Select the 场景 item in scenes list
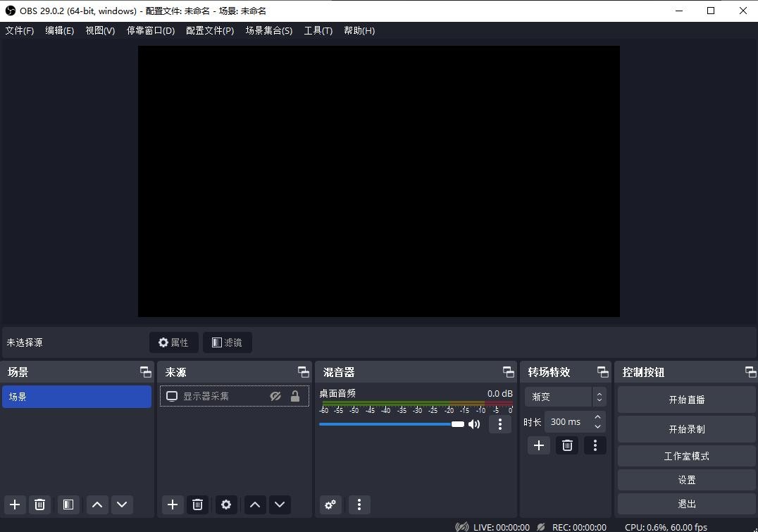Viewport: 758px width, 532px height. coord(76,397)
